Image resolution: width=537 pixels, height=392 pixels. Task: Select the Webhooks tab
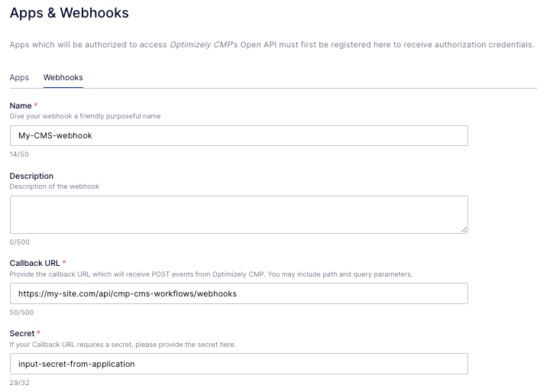[63, 77]
